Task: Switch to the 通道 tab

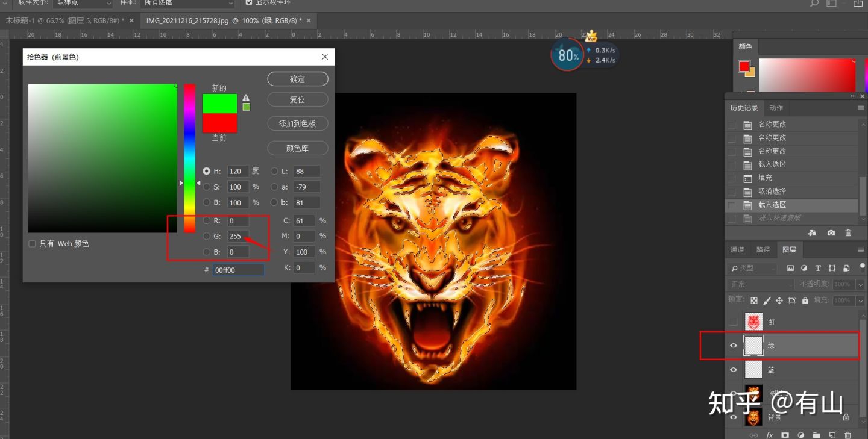Action: pyautogui.click(x=737, y=249)
